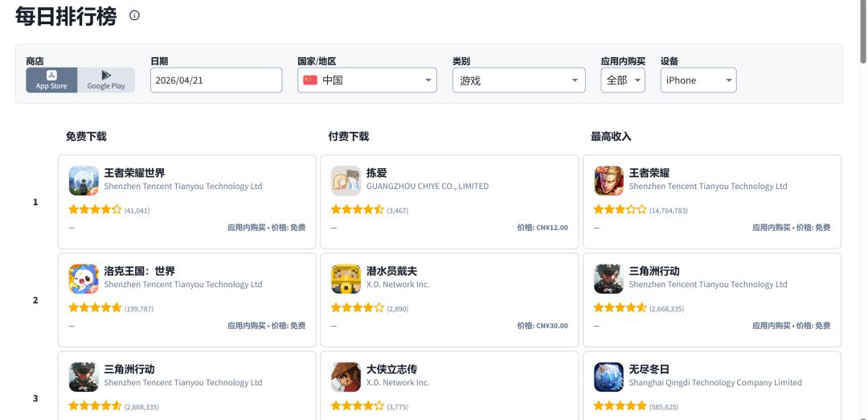This screenshot has width=868, height=420.
Task: Click 潜水员戴夫 app icon
Action: 346,278
